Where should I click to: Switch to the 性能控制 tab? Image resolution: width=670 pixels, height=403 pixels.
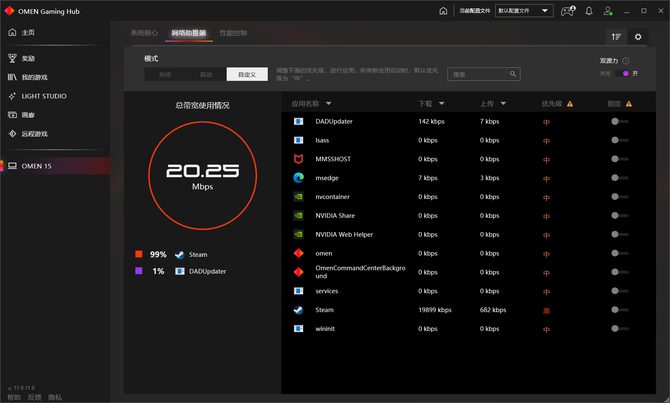pyautogui.click(x=233, y=33)
